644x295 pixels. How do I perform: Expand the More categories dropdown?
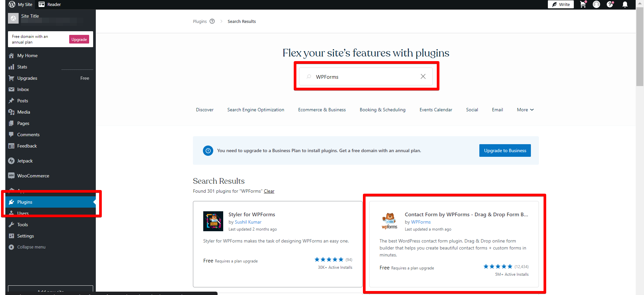coord(525,110)
